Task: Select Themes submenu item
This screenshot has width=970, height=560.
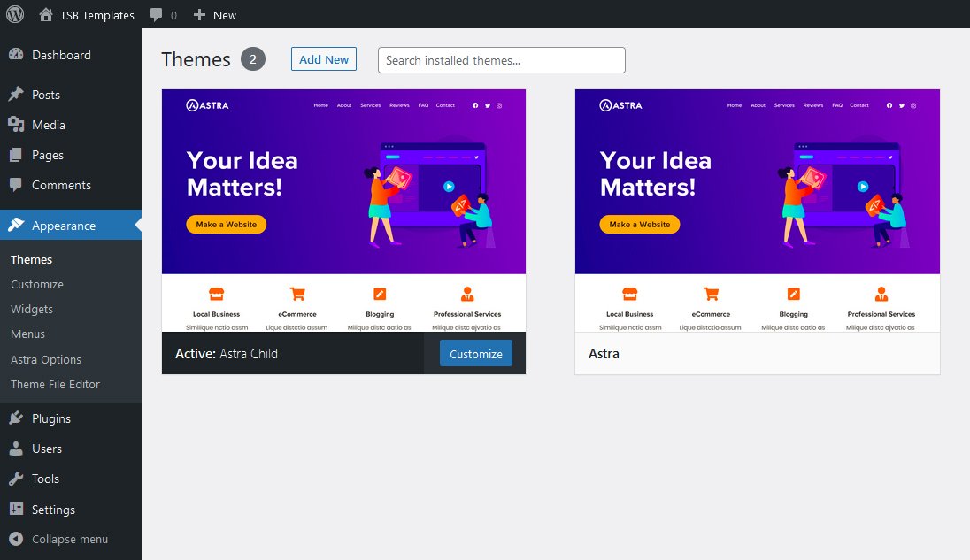Action: (x=31, y=259)
